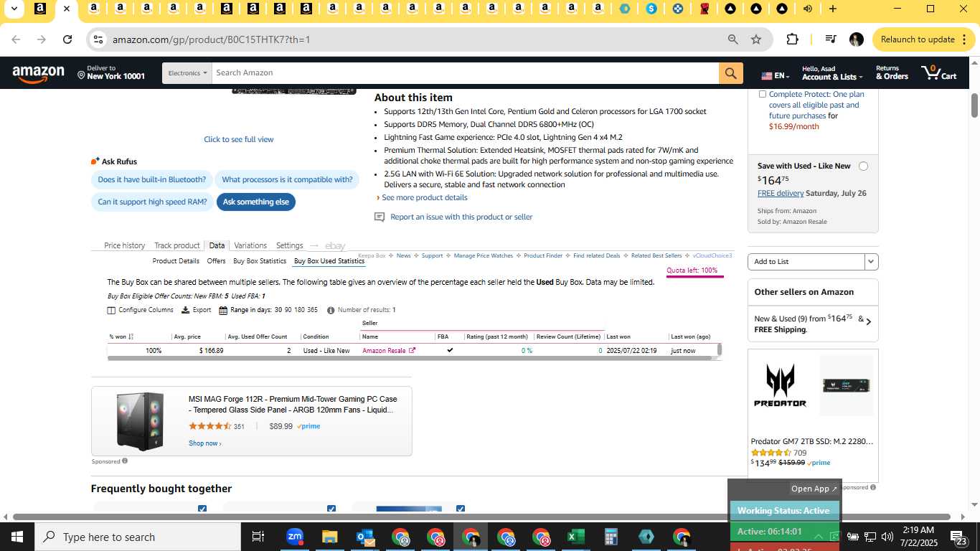Viewport: 980px width, 551px height.
Task: Open the Amazon Resale seller link
Action: [384, 351]
